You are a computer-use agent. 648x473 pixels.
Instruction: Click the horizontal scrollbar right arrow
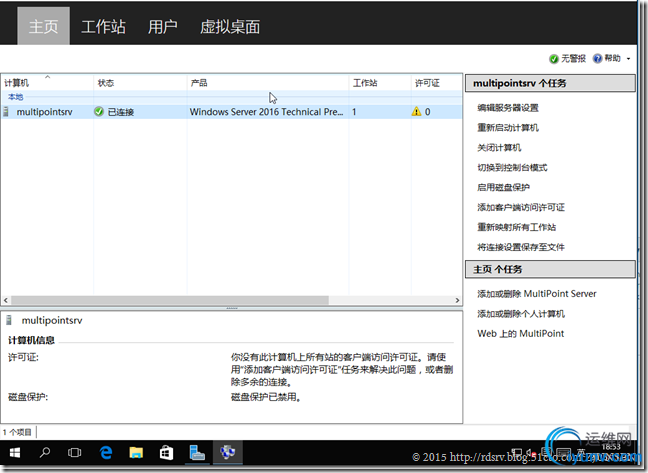pos(457,300)
